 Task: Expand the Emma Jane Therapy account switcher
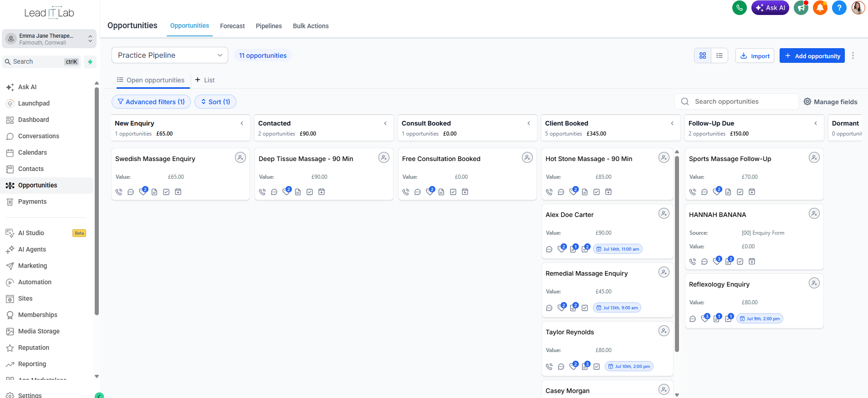(49, 39)
